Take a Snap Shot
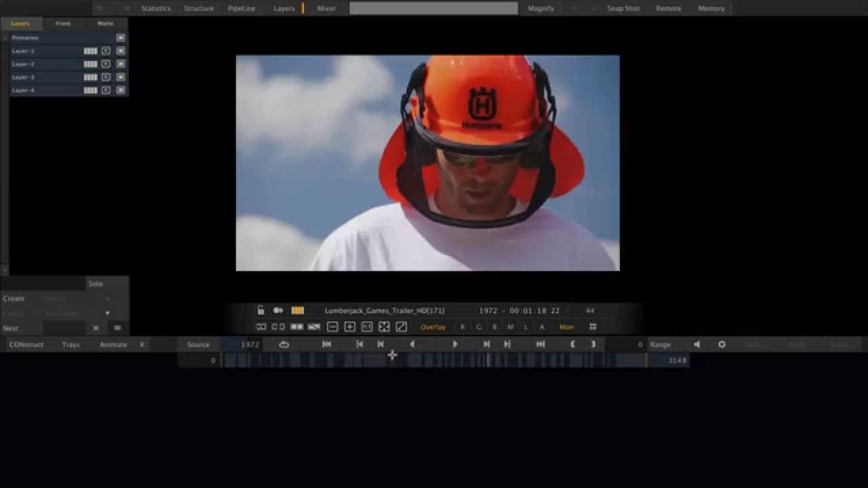Screen dimensions: 868x488 (623, 8)
